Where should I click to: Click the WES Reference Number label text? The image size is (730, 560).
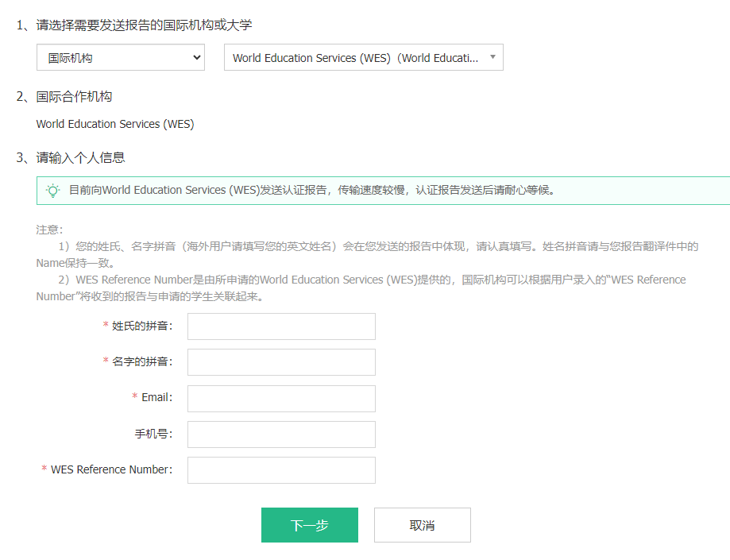tap(110, 469)
